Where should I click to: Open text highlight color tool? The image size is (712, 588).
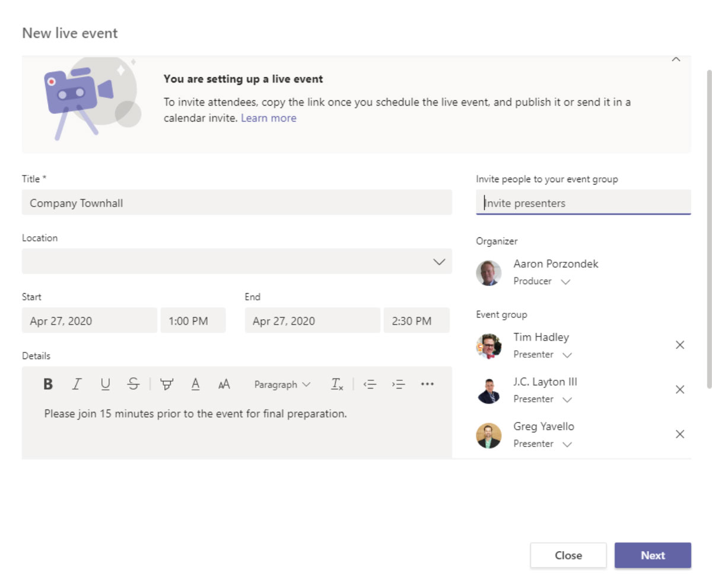click(167, 384)
